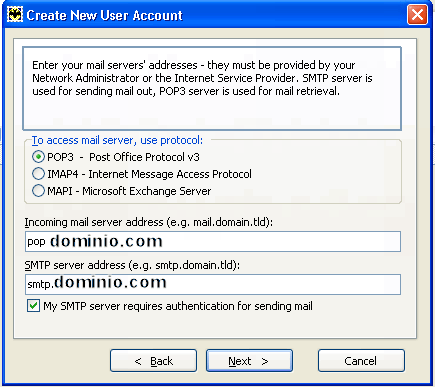Click 'To access mail server, use protocol:' heading

point(117,140)
